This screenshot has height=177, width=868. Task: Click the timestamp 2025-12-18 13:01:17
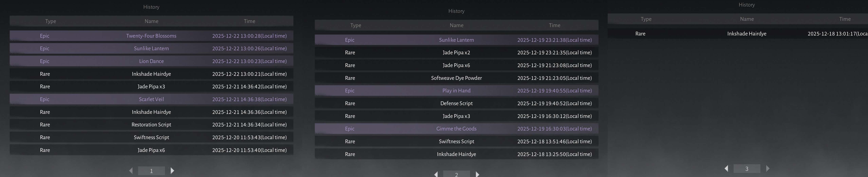tap(838, 34)
